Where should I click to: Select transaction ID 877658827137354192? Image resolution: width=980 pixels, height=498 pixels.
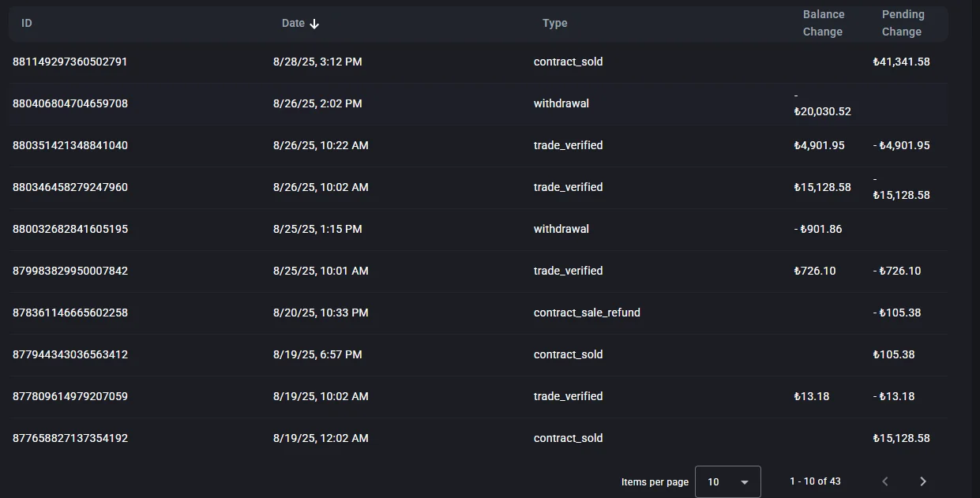(70, 438)
